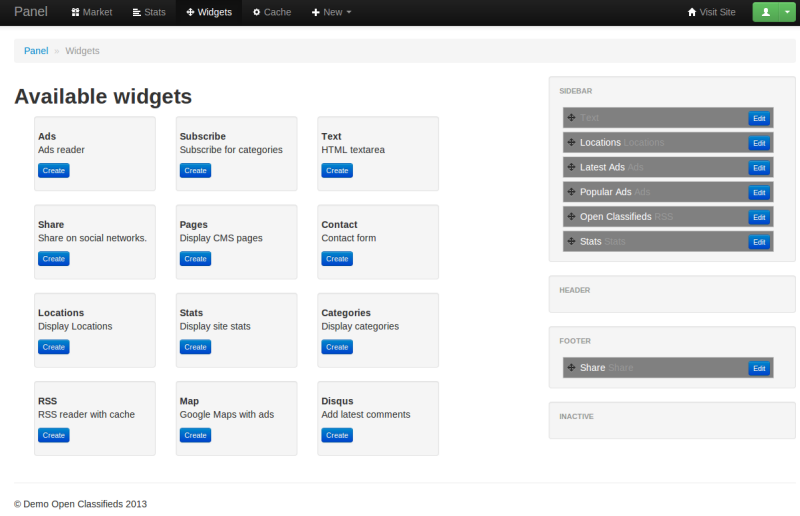
Task: Click the drag handle icon on Latest Ads
Action: click(x=571, y=168)
